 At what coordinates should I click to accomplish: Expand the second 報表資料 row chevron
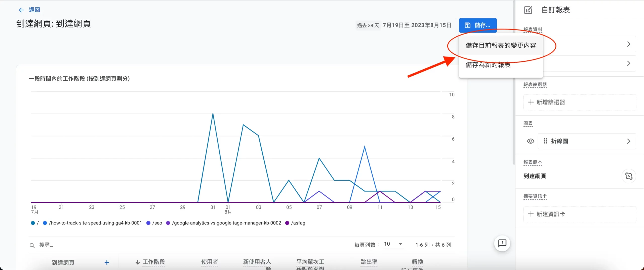click(x=628, y=63)
